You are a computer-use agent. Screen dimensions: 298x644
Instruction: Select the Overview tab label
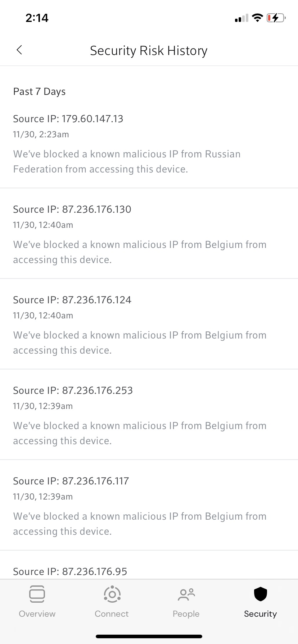[x=37, y=614]
